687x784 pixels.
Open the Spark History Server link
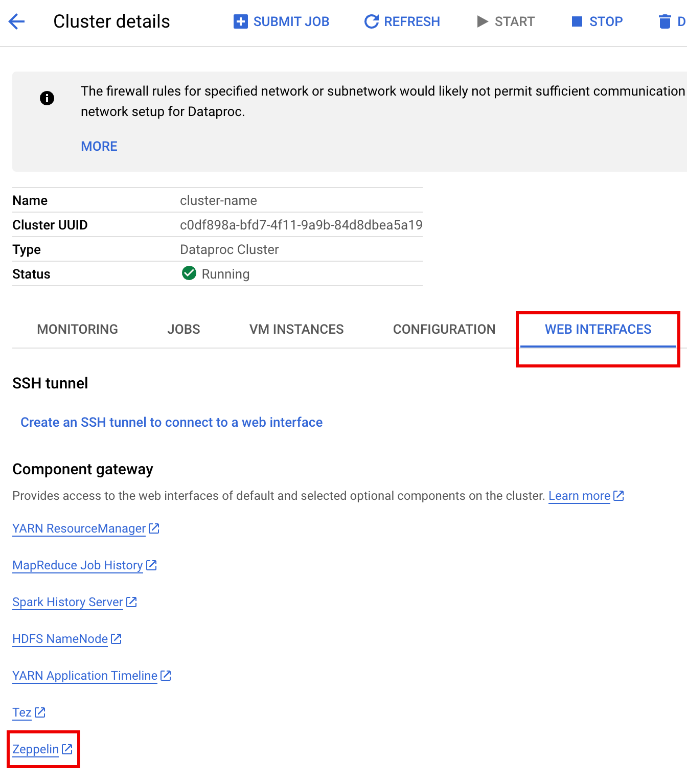click(x=67, y=602)
